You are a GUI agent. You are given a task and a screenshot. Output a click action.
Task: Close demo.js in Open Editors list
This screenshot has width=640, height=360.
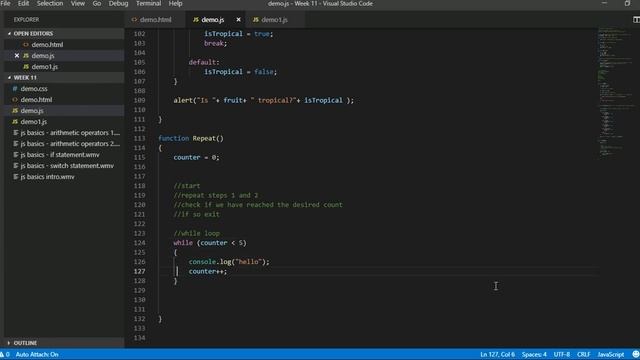17,56
